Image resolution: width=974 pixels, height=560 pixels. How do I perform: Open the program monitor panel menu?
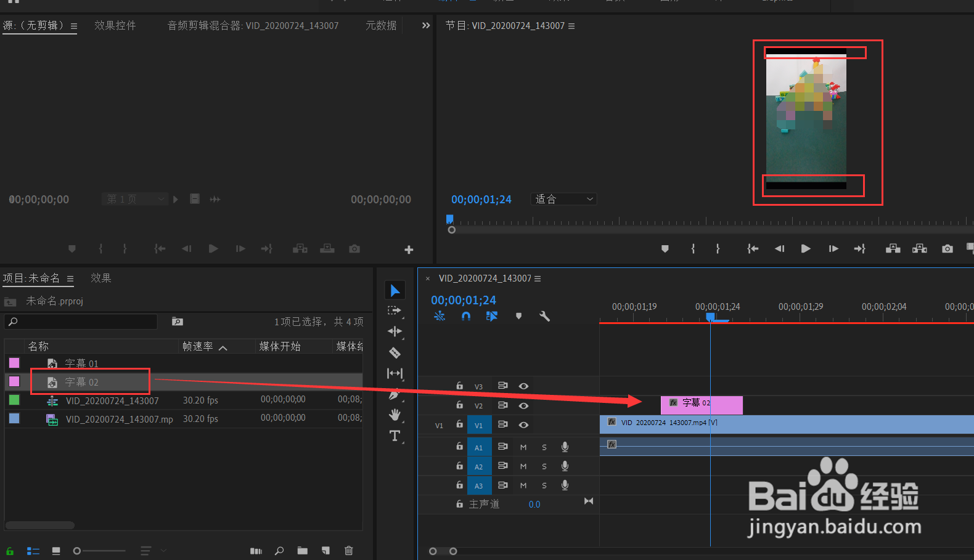[x=571, y=26]
